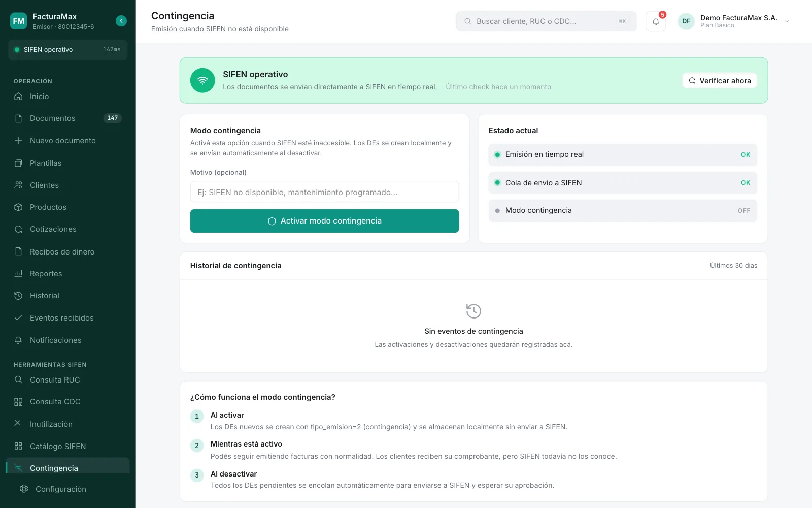The image size is (812, 508).
Task: Click the Activar modo contingencia button
Action: 324,221
